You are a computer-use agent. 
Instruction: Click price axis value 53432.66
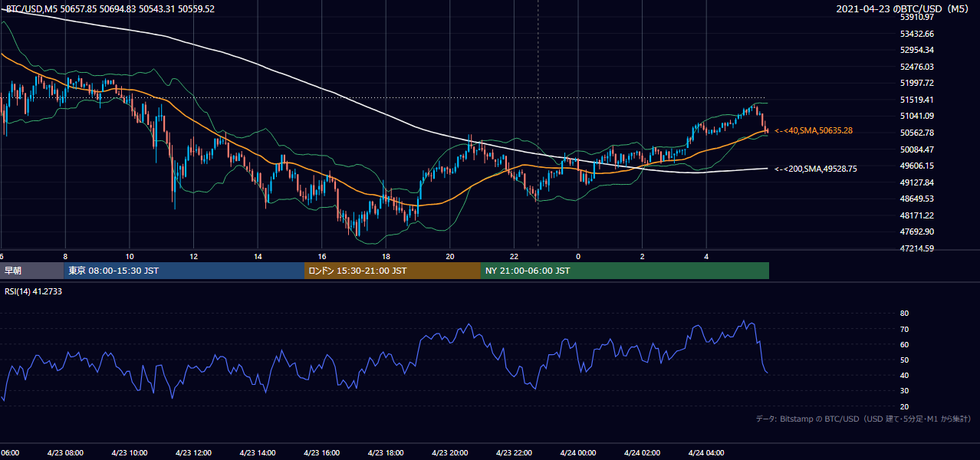(916, 34)
